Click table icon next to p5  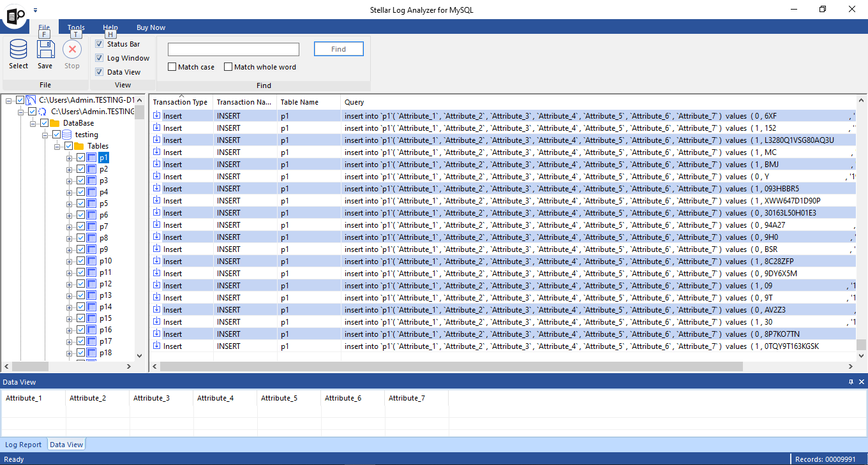(91, 203)
